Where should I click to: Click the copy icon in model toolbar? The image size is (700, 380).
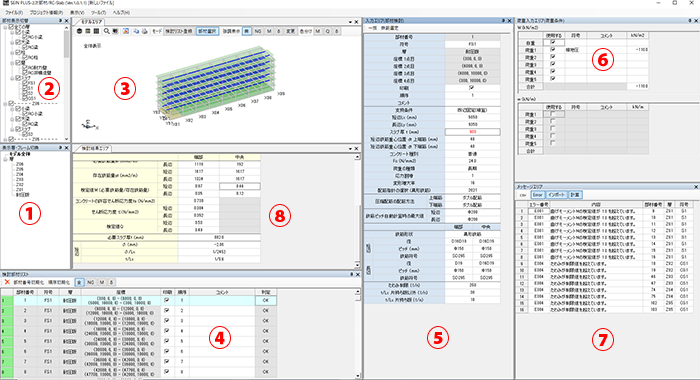pos(137,31)
